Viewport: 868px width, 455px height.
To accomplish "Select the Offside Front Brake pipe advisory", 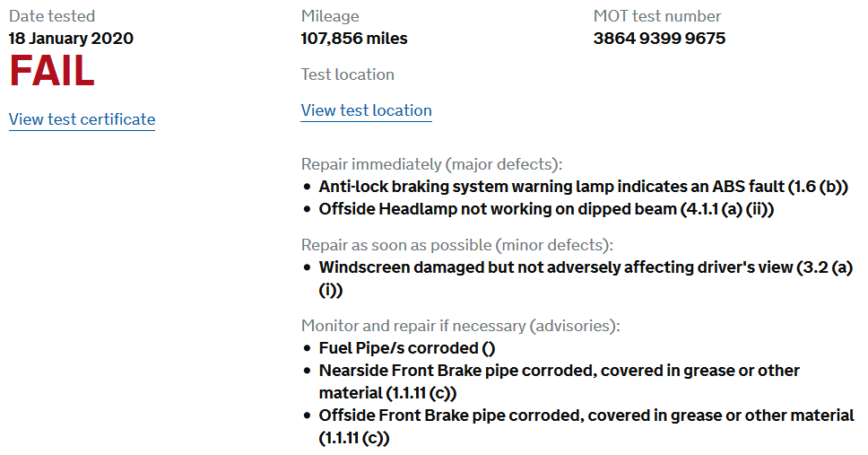I will (x=586, y=426).
